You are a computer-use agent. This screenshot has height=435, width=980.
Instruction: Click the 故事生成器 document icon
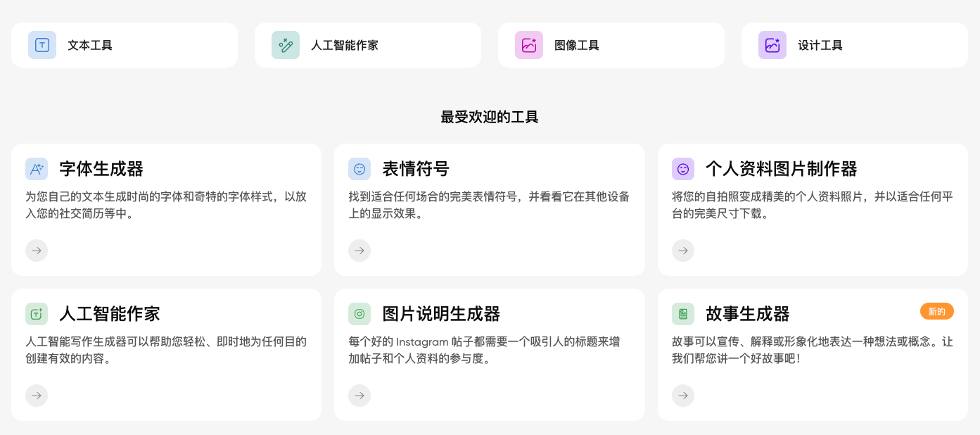click(x=683, y=314)
